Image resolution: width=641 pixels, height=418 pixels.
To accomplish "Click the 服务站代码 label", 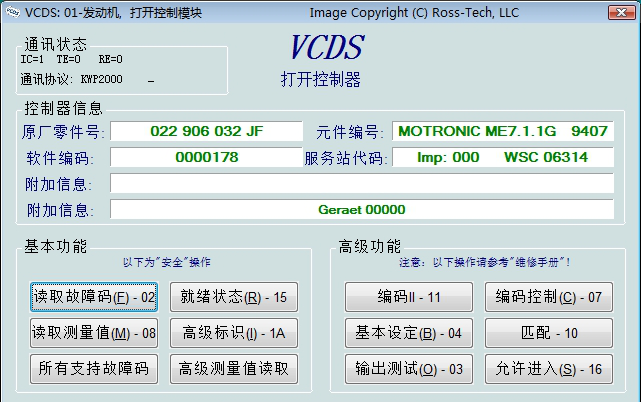I will (x=346, y=158).
